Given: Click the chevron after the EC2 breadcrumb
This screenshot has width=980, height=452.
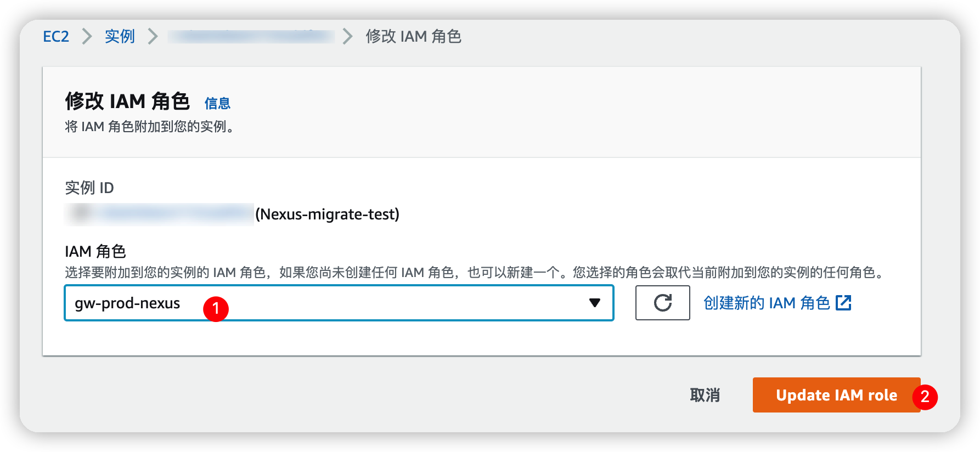Looking at the screenshot, I should pyautogui.click(x=87, y=36).
